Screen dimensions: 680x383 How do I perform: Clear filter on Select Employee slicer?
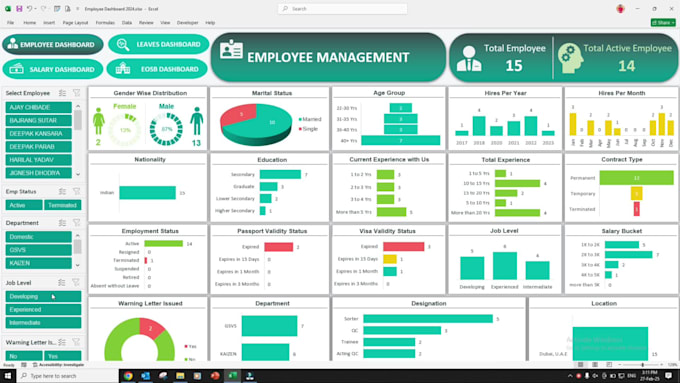click(x=76, y=93)
